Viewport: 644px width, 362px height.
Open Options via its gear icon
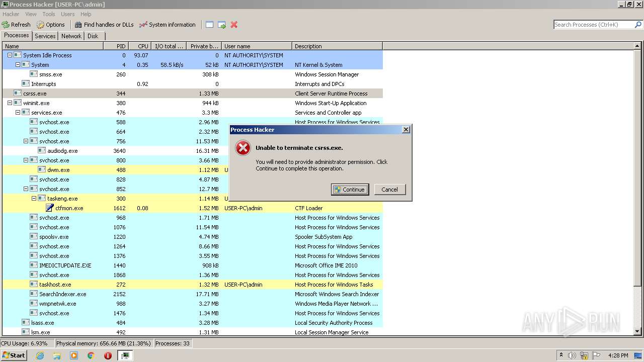(x=40, y=25)
